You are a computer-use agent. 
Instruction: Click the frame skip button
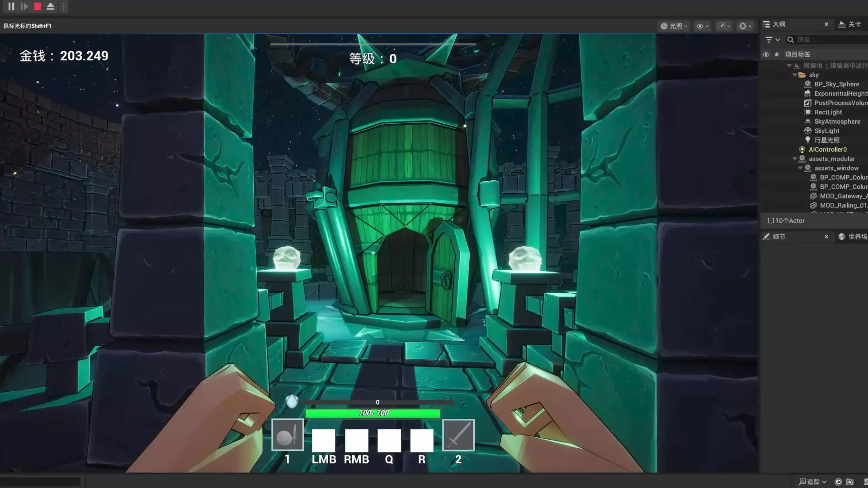click(x=24, y=7)
